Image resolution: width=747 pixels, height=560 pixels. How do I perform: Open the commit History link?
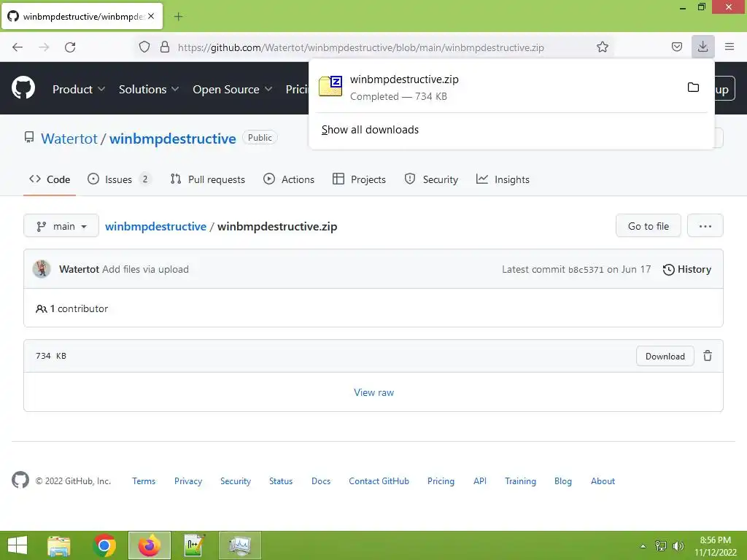[687, 270]
